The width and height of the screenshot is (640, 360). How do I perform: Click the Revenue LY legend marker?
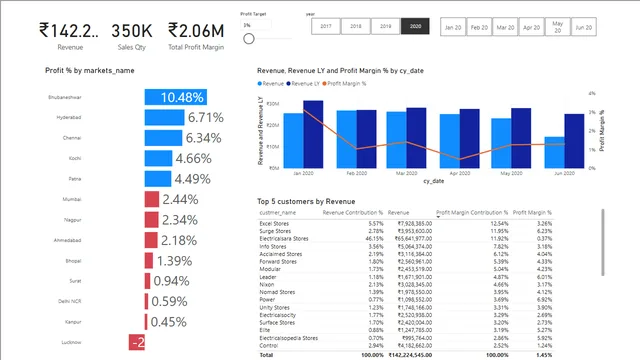[x=288, y=84]
